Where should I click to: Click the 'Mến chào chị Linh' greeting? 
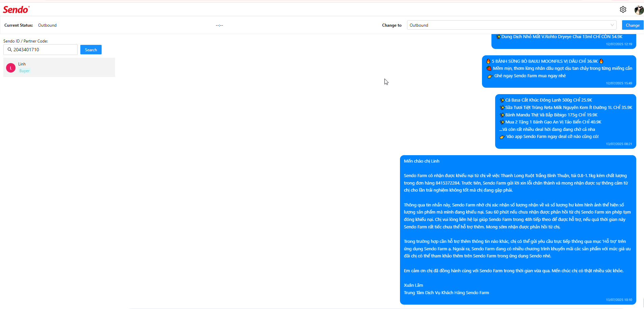(x=422, y=161)
